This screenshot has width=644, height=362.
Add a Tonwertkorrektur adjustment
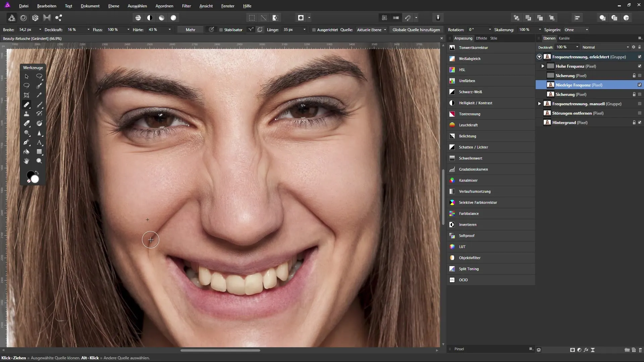[491, 48]
